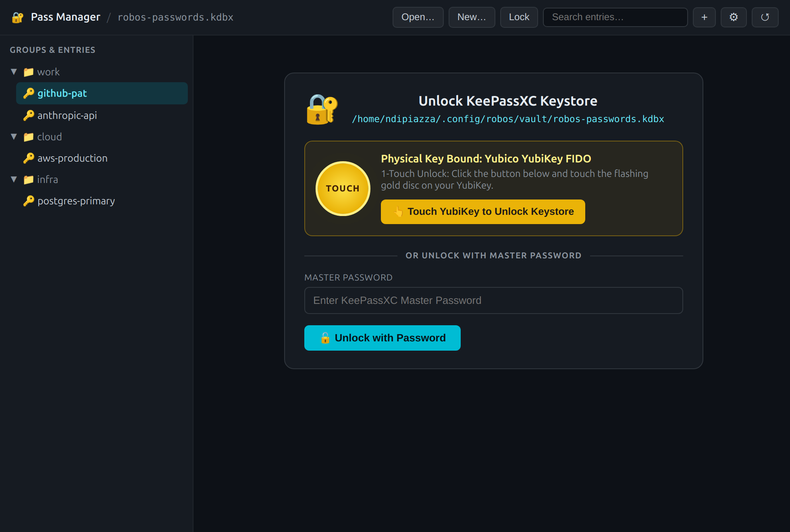Refresh database with reload icon
The height and width of the screenshot is (532, 790).
pos(765,17)
